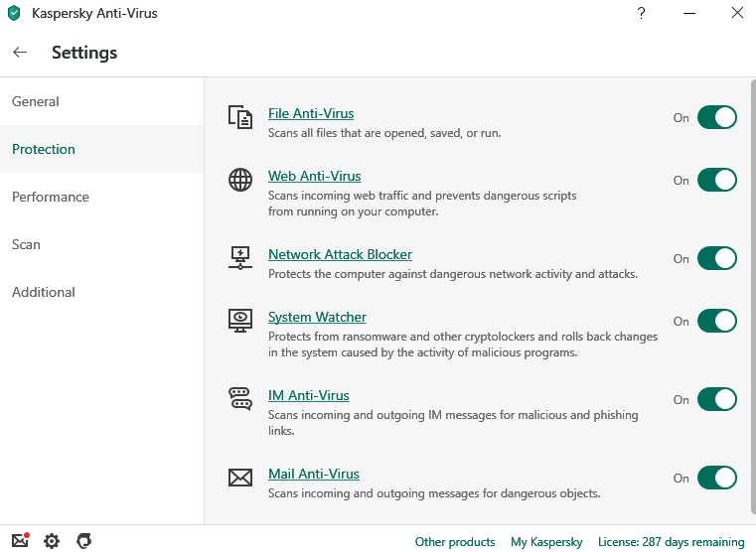
Task: Open help via the question mark icon
Action: click(641, 13)
